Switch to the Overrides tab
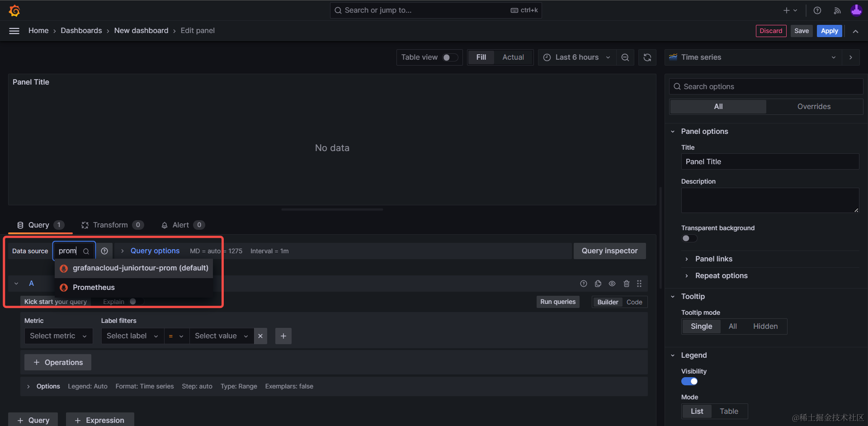Viewport: 868px width, 426px height. [x=814, y=107]
